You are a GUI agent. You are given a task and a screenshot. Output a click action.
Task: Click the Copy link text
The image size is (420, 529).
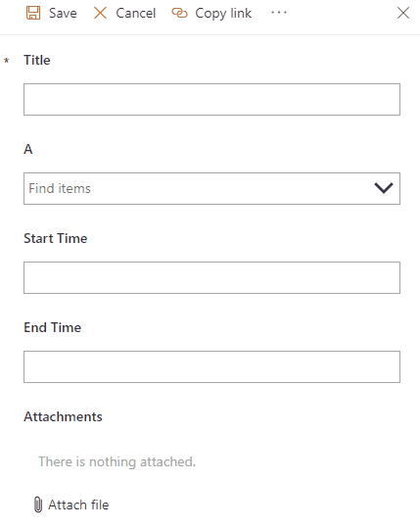(223, 14)
